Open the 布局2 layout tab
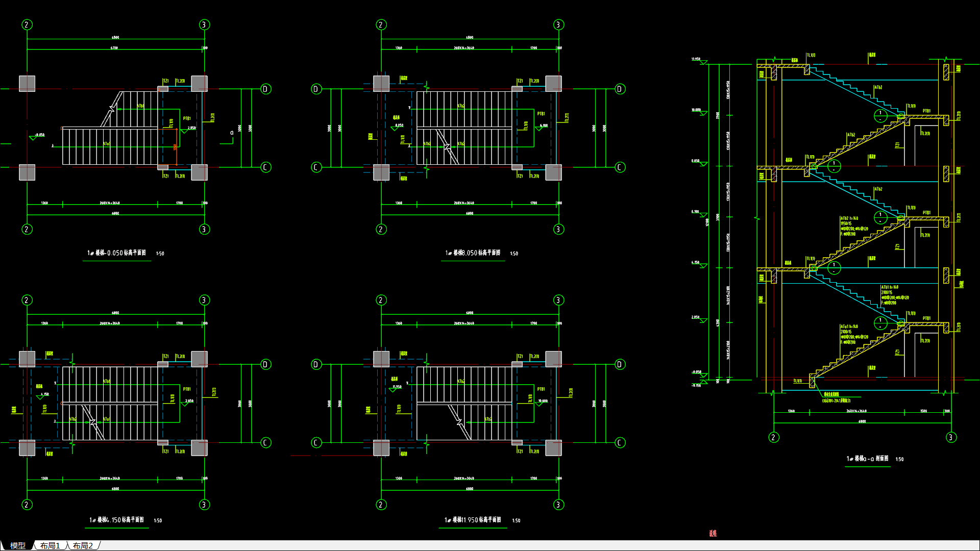This screenshot has height=551, width=980. pos(83,545)
